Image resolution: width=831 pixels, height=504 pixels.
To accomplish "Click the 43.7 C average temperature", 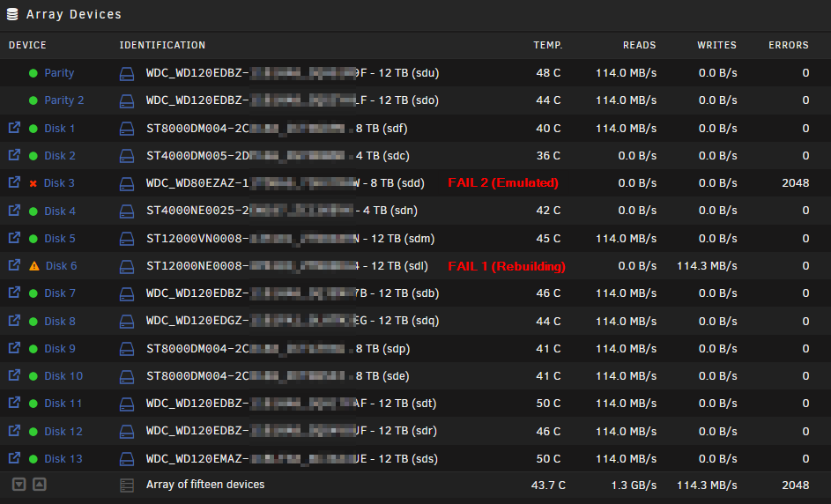I will pyautogui.click(x=548, y=485).
